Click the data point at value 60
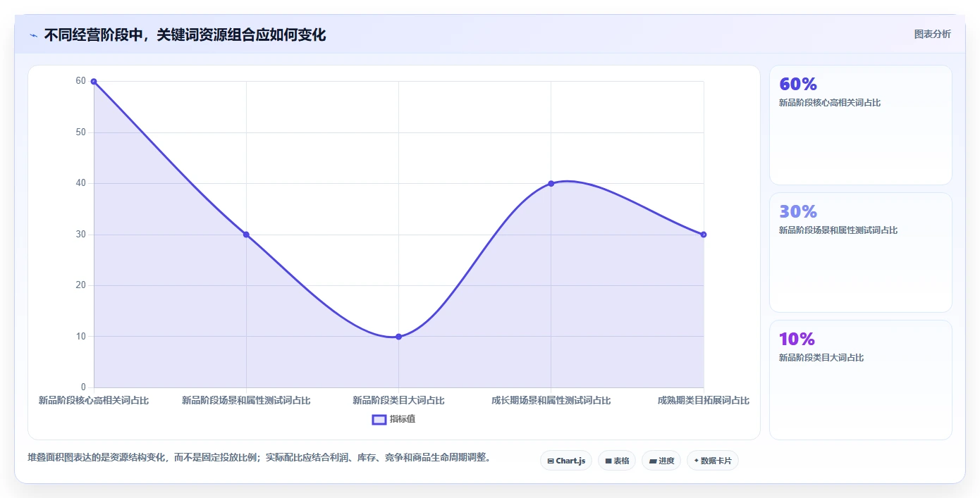The height and width of the screenshot is (498, 980). pos(94,82)
